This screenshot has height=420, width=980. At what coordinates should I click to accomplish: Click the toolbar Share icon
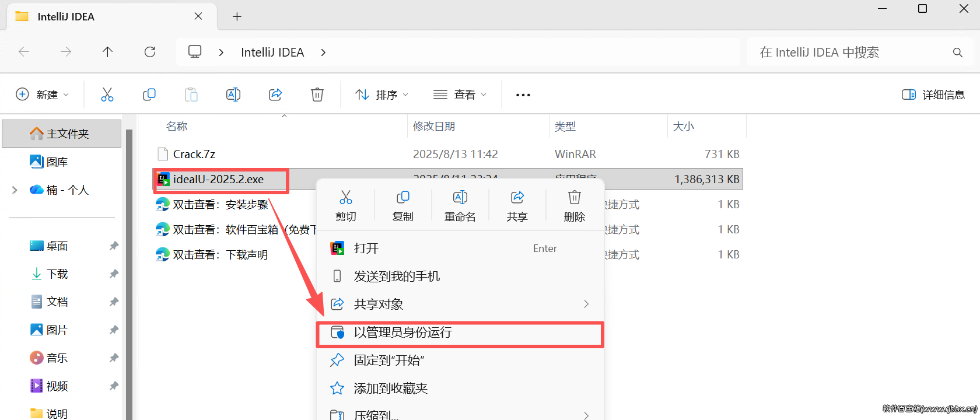point(275,94)
